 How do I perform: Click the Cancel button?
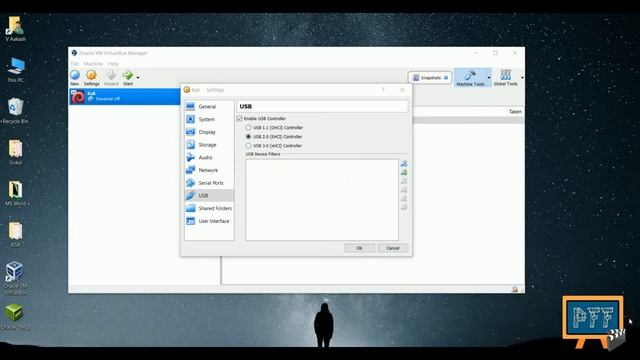pyautogui.click(x=393, y=248)
